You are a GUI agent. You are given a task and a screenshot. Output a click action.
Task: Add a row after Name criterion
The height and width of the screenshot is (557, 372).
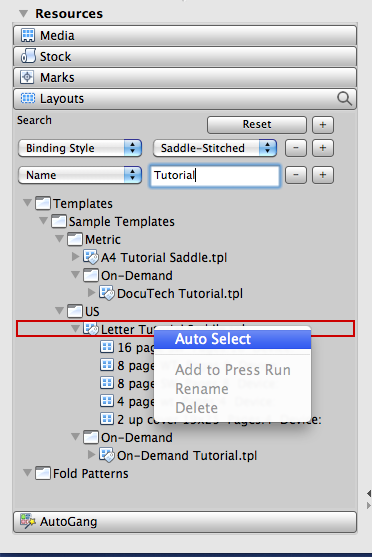[323, 175]
